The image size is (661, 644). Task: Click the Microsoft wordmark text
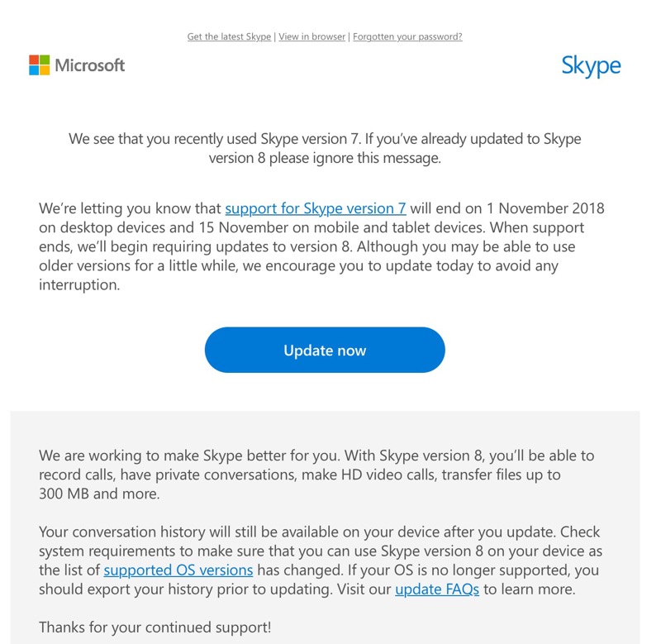point(90,65)
